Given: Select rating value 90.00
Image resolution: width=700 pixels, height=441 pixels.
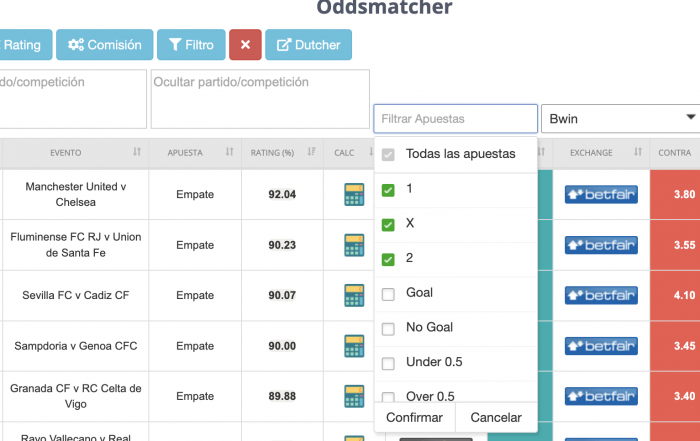Looking at the screenshot, I should 282,346.
